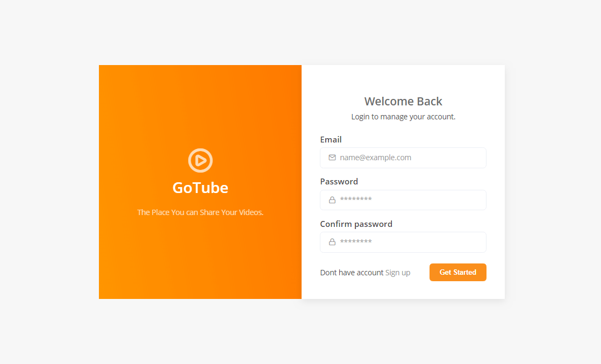Click the GoTube play-circle logo icon
601x364 pixels.
pos(200,160)
